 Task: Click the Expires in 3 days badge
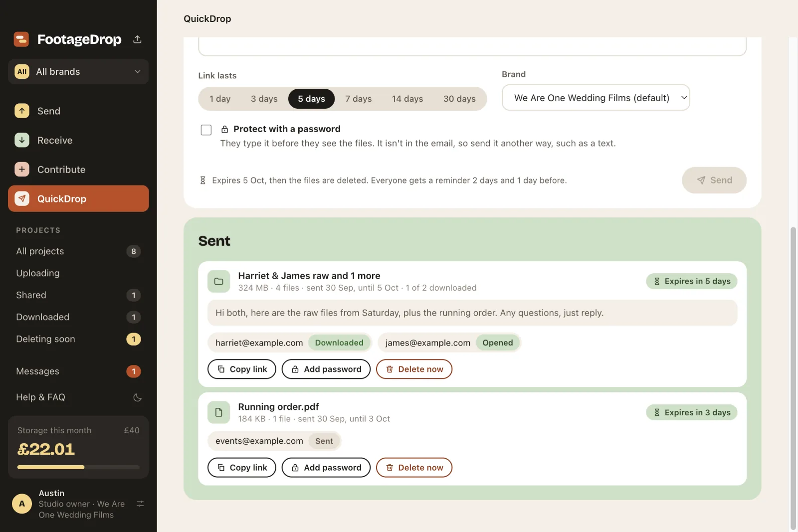point(691,412)
